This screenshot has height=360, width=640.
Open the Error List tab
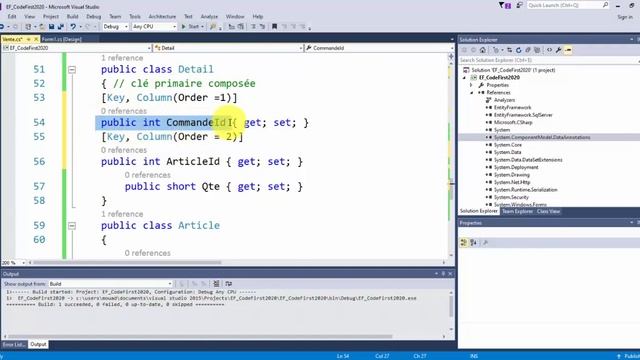click(x=13, y=344)
